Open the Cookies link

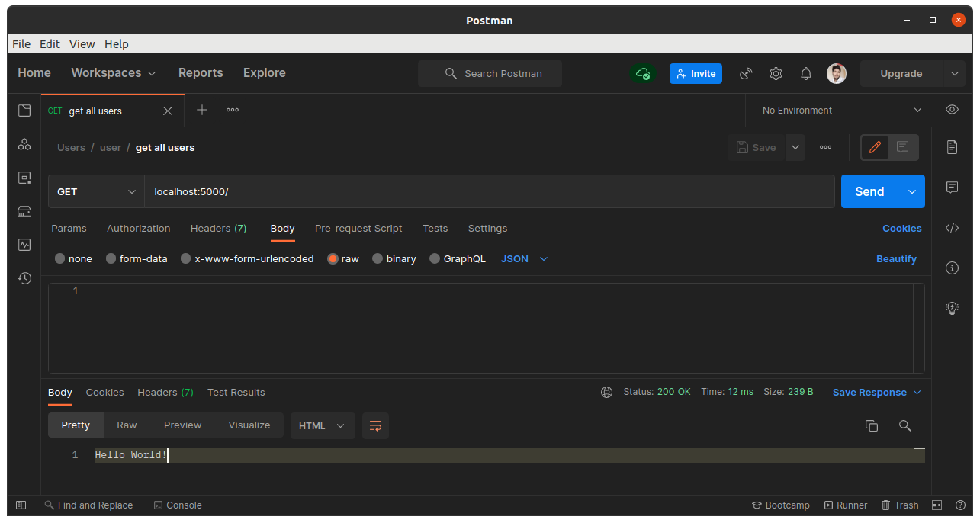902,229
